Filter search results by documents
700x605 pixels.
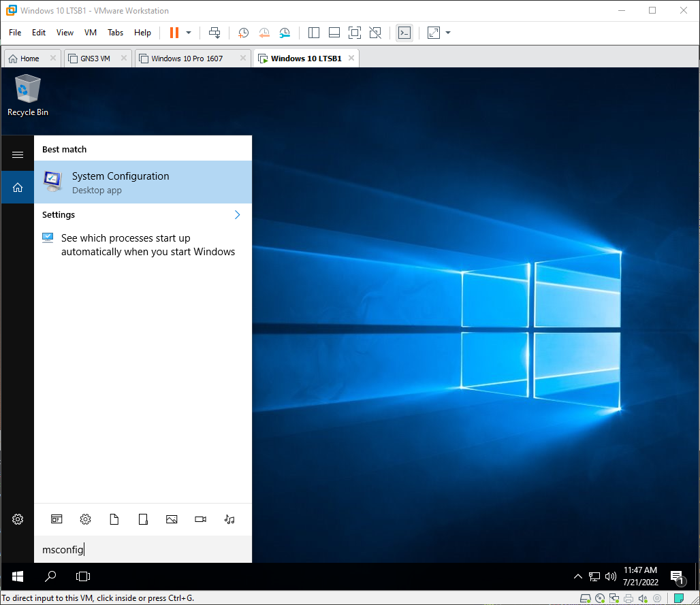(114, 519)
